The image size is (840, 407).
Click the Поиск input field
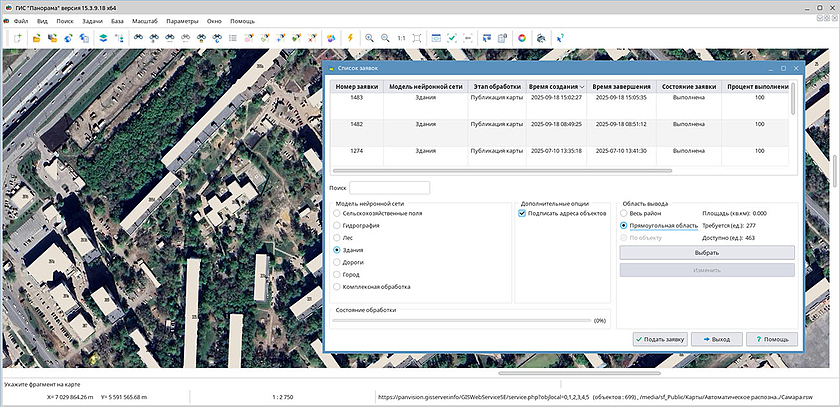click(389, 187)
